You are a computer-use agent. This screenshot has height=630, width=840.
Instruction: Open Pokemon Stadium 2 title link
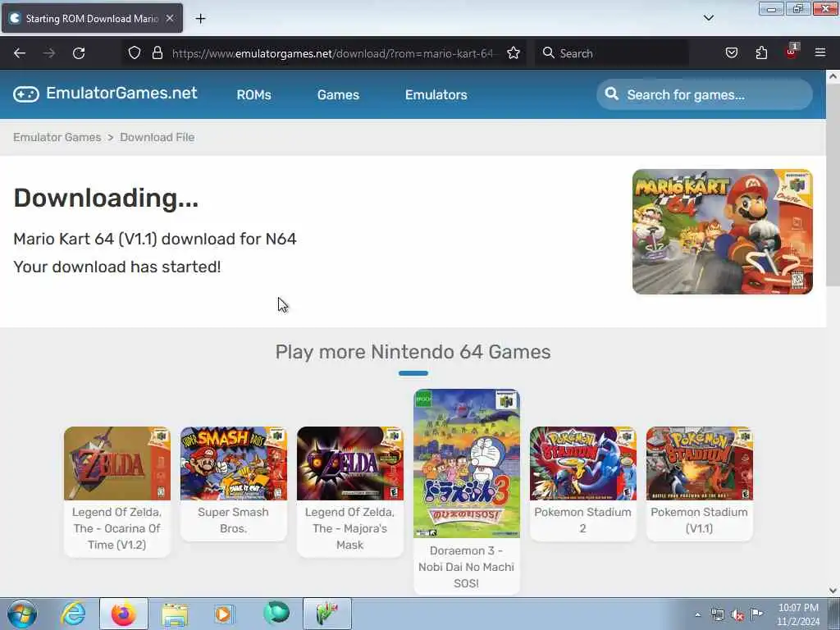click(x=583, y=520)
